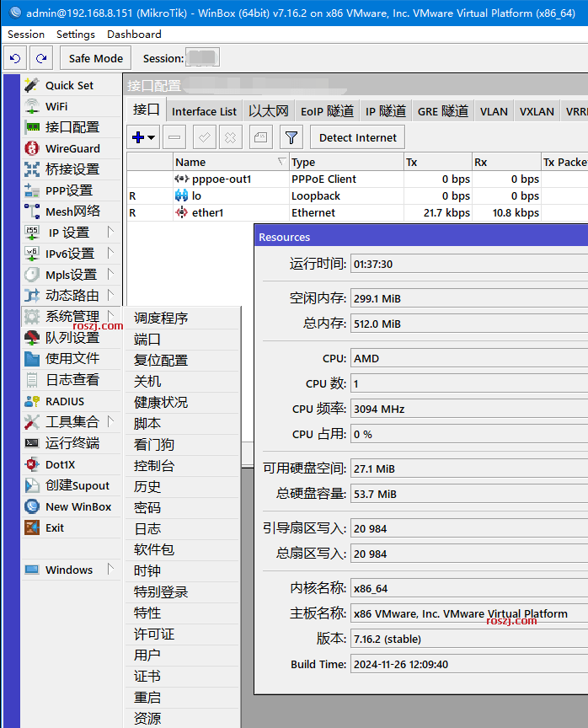Select the ether1 interface row
Screen dimensions: 588x728
click(x=357, y=212)
